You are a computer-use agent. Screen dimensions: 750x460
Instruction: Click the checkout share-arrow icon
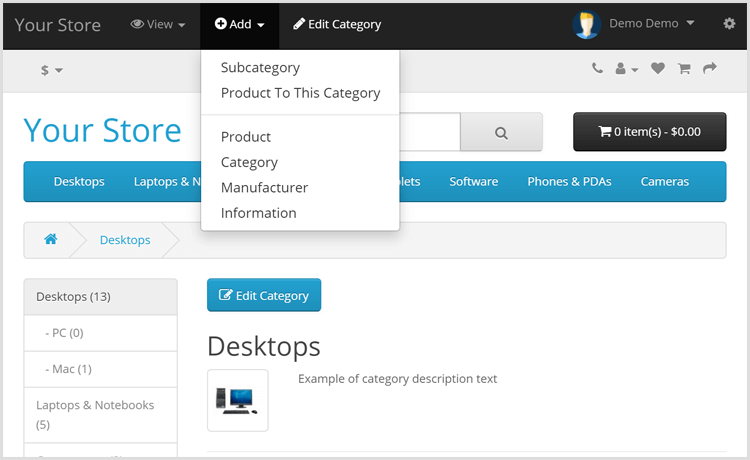tap(710, 68)
